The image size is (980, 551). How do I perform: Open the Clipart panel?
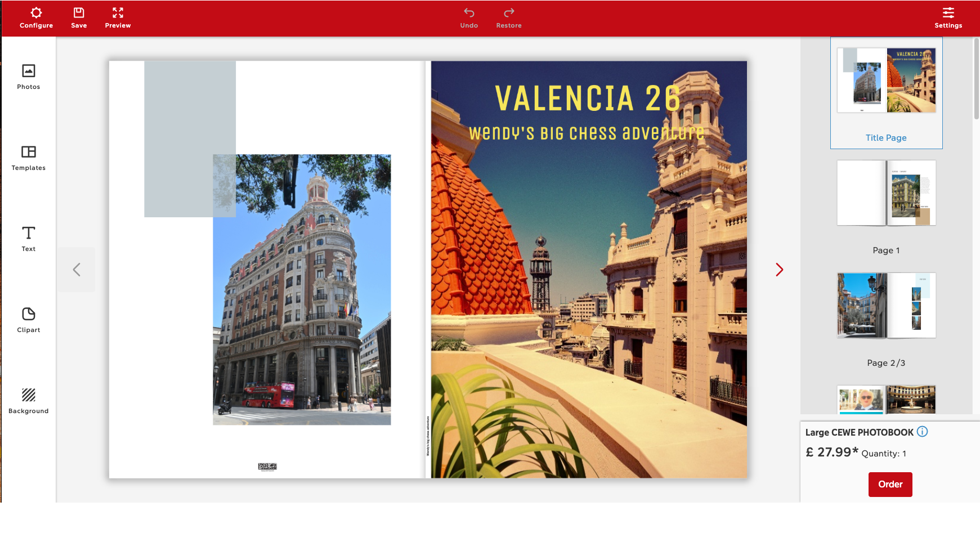pyautogui.click(x=29, y=320)
